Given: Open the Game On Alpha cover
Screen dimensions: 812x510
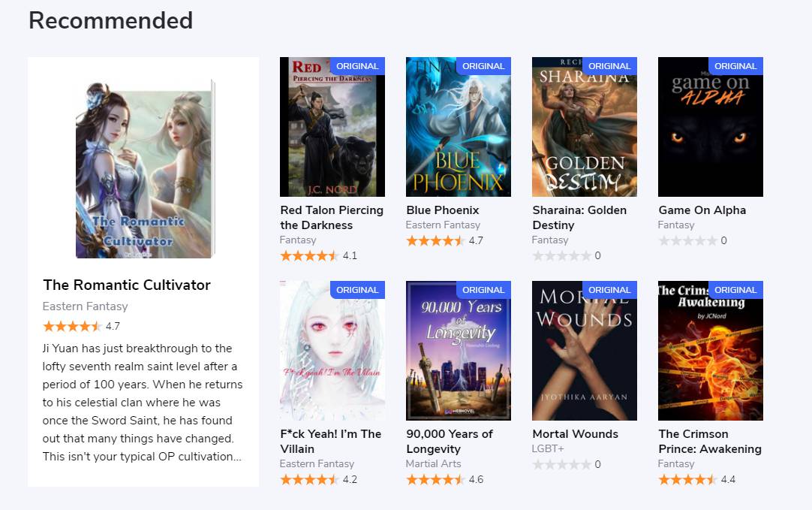Looking at the screenshot, I should tap(711, 126).
